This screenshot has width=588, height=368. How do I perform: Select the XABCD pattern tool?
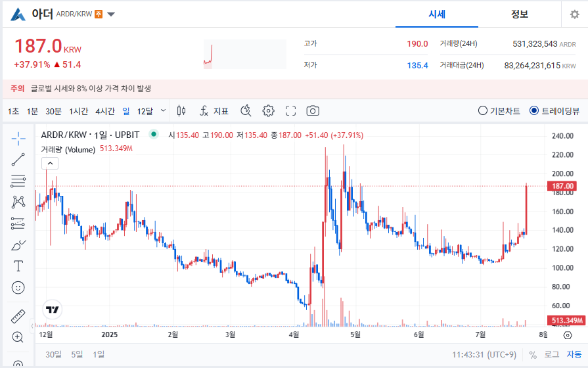click(18, 202)
